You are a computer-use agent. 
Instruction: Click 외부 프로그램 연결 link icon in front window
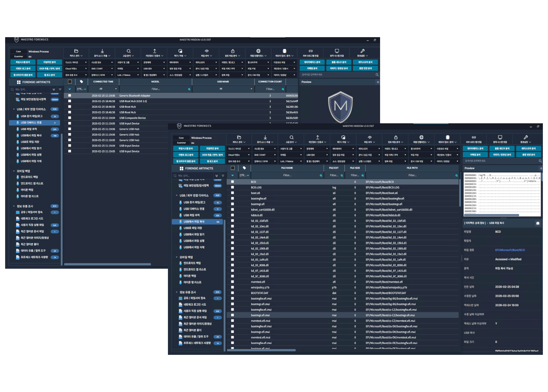(x=474, y=137)
